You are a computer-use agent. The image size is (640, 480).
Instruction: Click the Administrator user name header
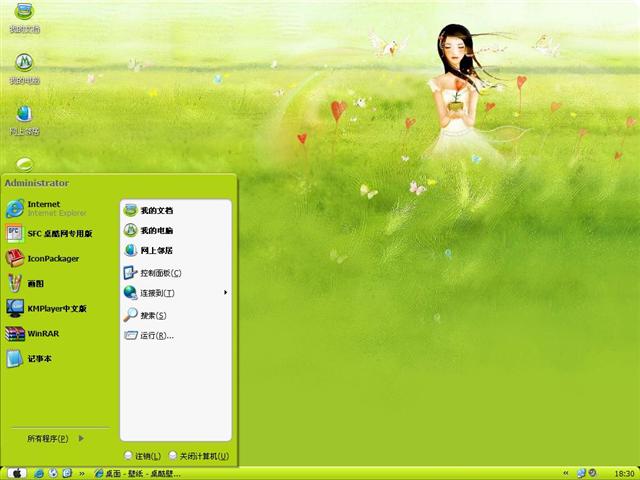click(x=37, y=183)
